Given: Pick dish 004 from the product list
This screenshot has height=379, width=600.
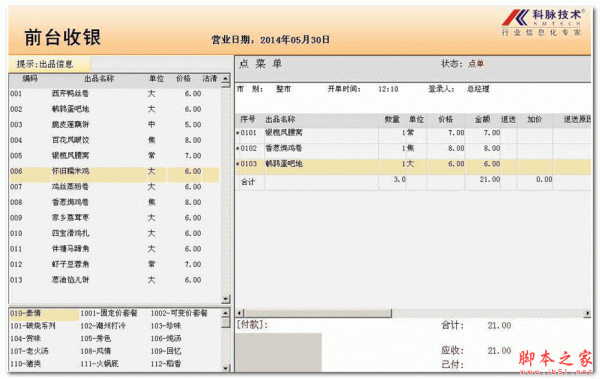Looking at the screenshot, I should click(x=115, y=140).
